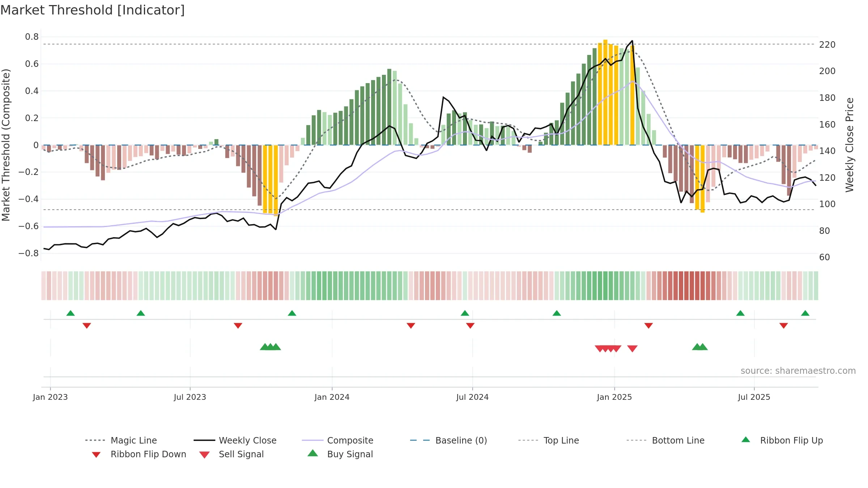
Task: Toggle the Sell Signal legend entry
Action: point(231,454)
